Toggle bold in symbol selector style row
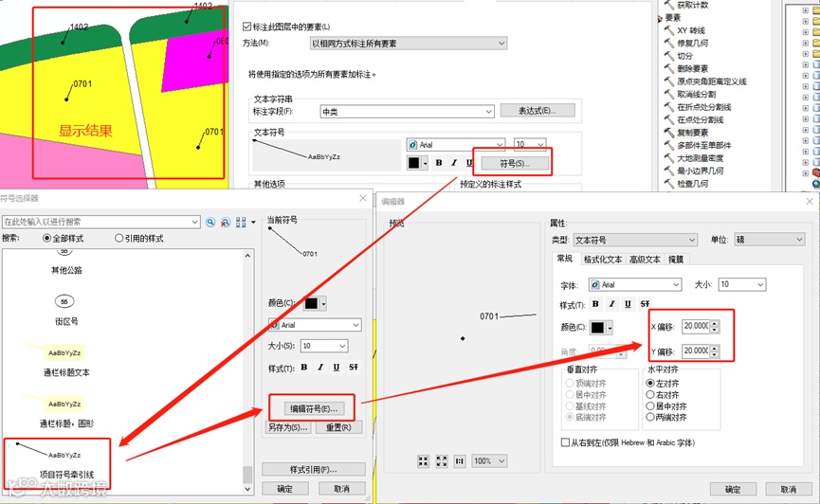Image resolution: width=820 pixels, height=504 pixels. pos(304,367)
